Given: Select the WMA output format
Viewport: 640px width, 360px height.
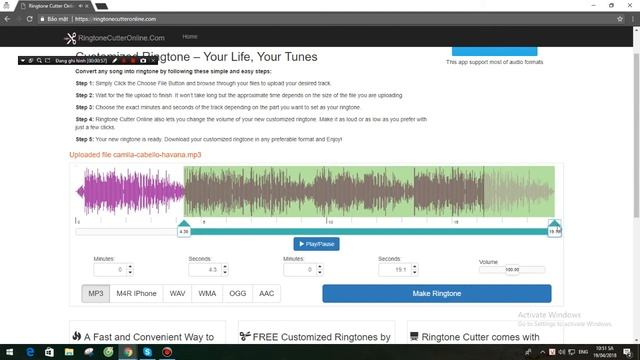Looking at the screenshot, I should point(207,293).
